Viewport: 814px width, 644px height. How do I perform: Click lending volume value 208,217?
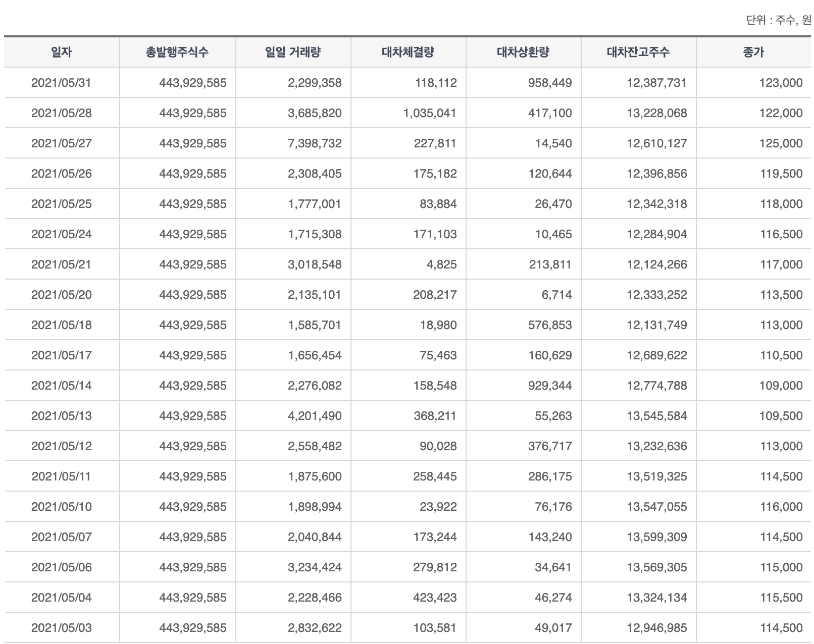[x=435, y=295]
